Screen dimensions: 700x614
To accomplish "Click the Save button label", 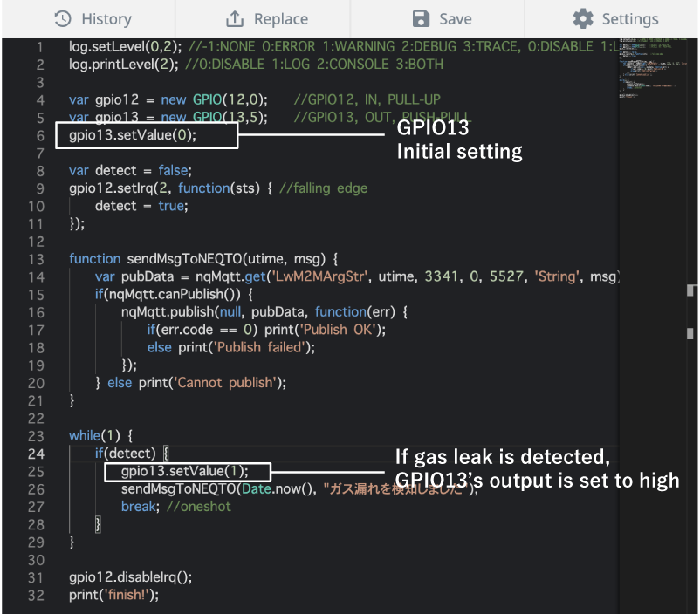I will (456, 19).
